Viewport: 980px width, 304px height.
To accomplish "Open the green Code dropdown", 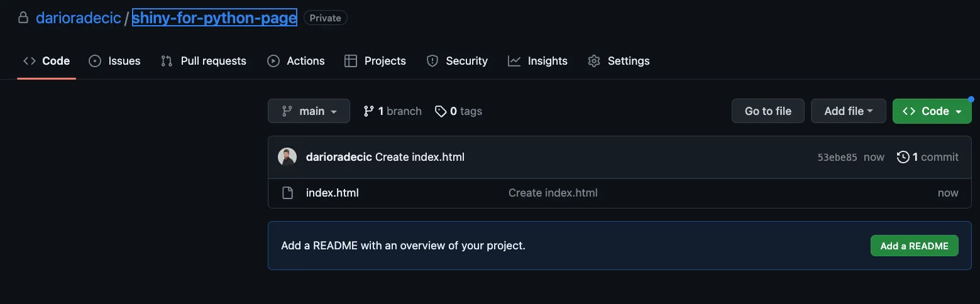I will (x=932, y=111).
